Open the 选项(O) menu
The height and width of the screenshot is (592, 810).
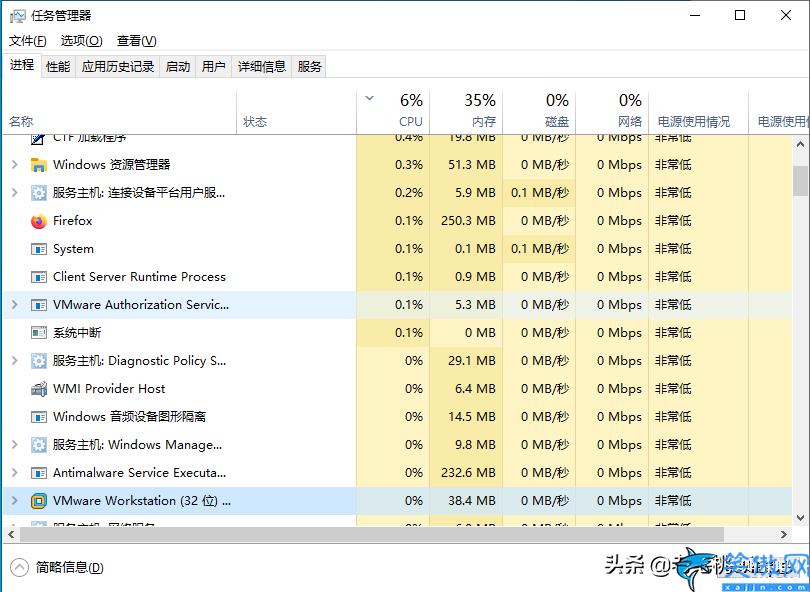[82, 41]
